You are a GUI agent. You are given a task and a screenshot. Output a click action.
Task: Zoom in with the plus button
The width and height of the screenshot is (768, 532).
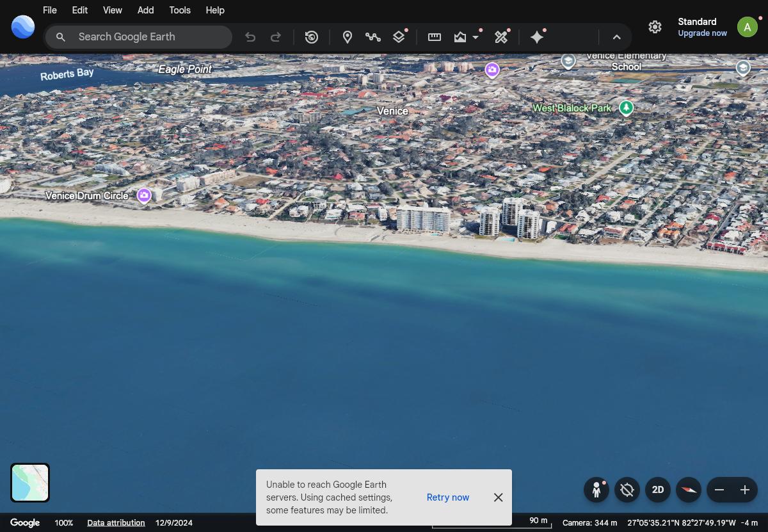coord(745,490)
